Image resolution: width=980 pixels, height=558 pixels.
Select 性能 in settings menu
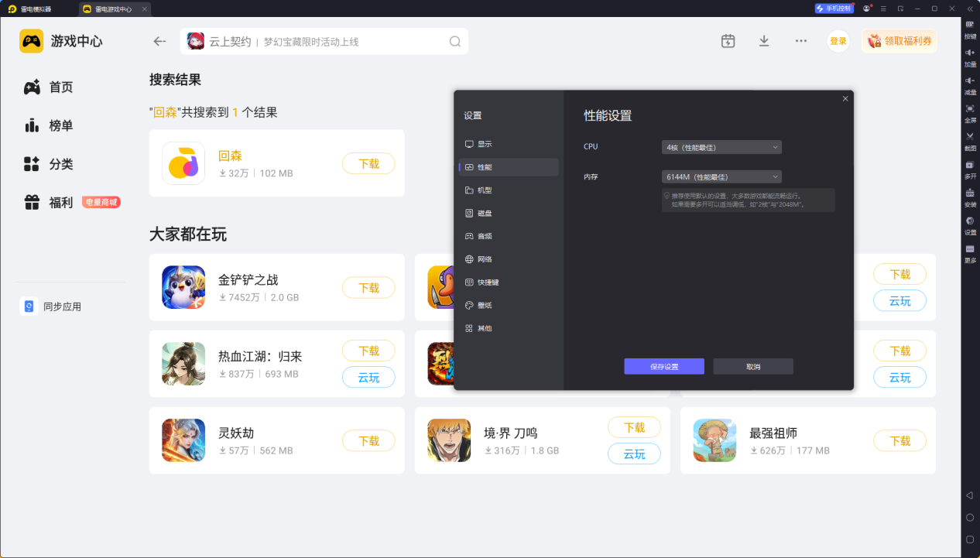(509, 167)
